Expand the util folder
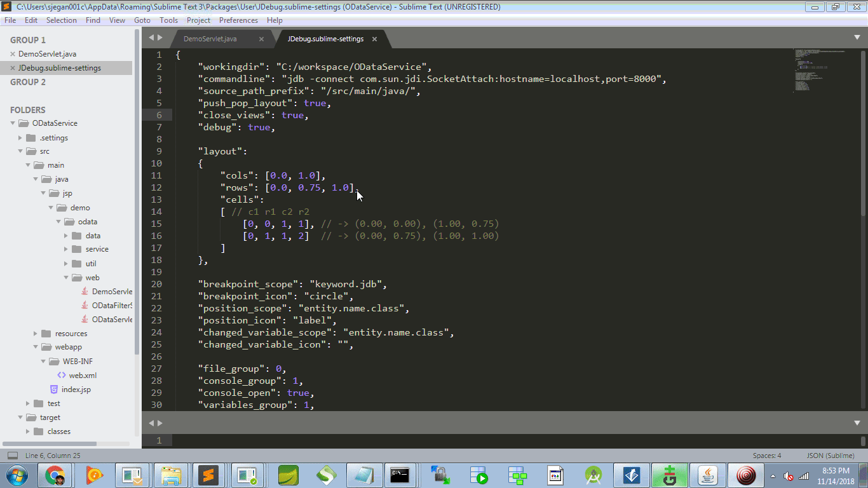Screen dimensions: 868x488 (x=66, y=263)
